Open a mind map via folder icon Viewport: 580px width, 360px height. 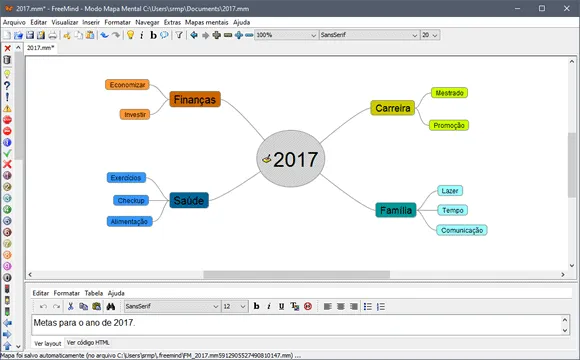18,35
